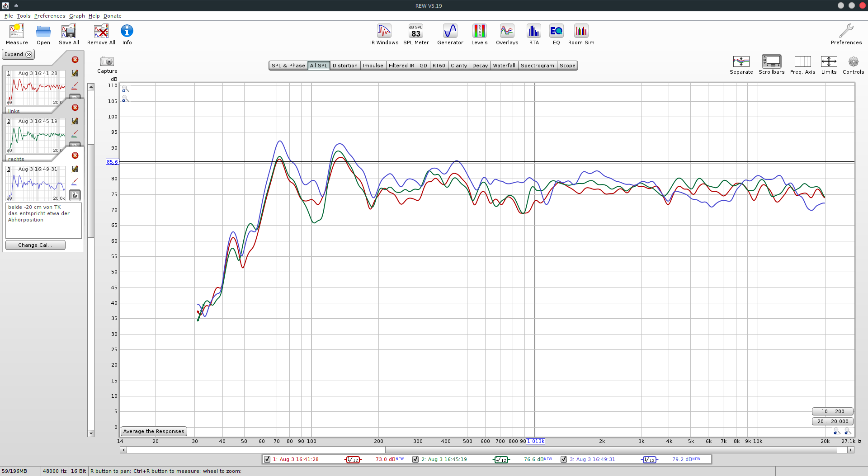Change trace colour of measurement 2
Viewport: 868px width, 476px height.
pos(75,134)
